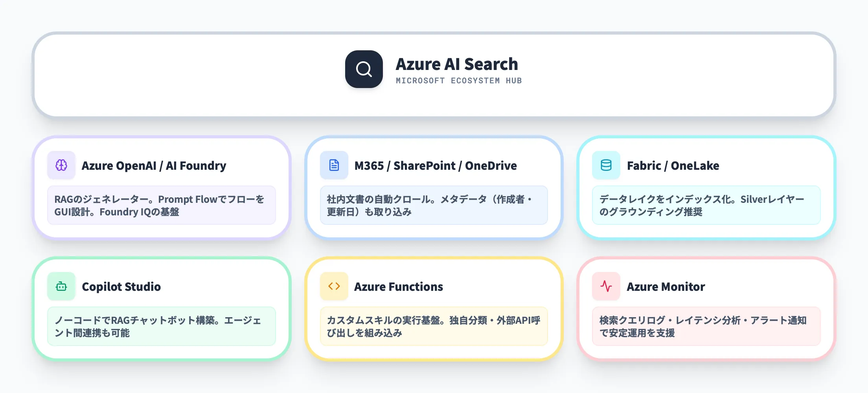Collapse the Azure Functions card
The width and height of the screenshot is (868, 393).
point(432,307)
